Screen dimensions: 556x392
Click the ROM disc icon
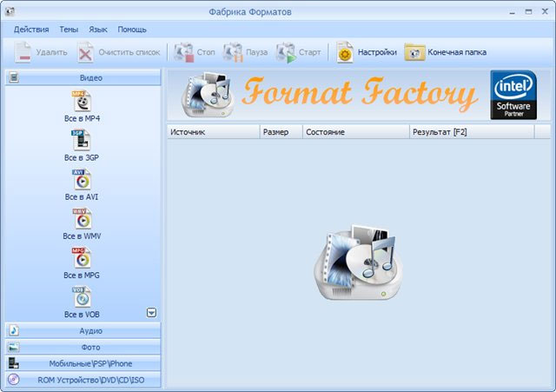click(x=14, y=379)
